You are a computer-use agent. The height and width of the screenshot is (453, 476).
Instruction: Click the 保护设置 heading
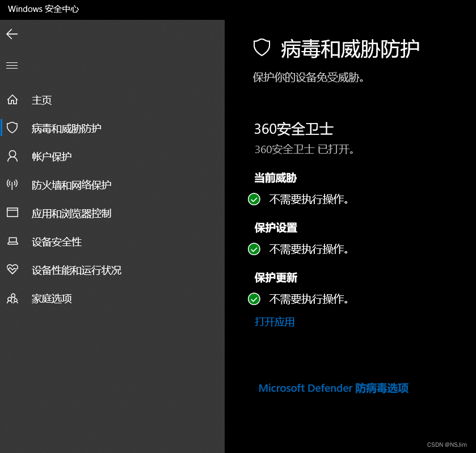coord(276,227)
